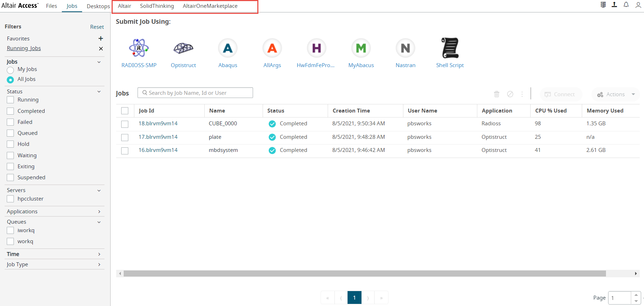The image size is (644, 306).
Task: Check the Suspended status filter
Action: tap(10, 177)
